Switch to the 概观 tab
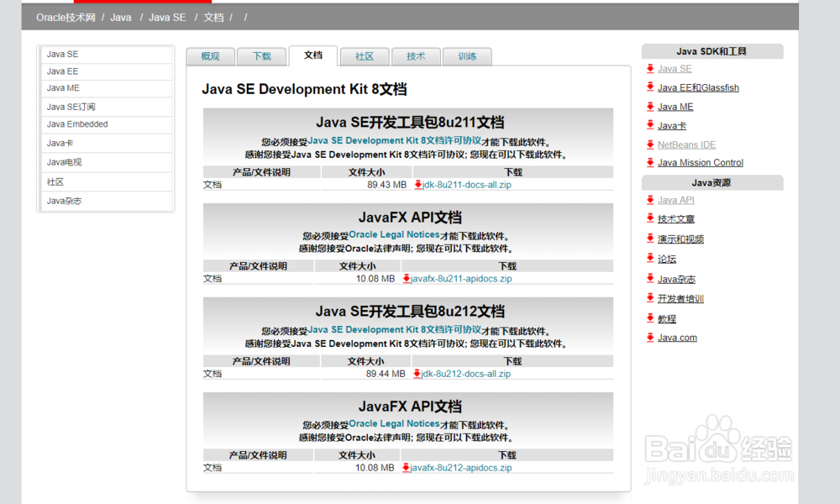 211,56
